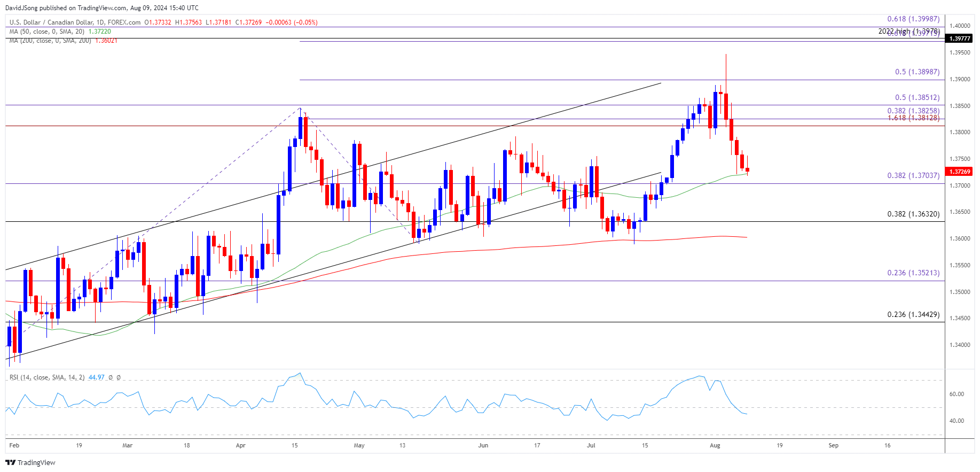Select the MA (200, close, 0, SMA, 200) legend
980x472 pixels.
tap(51, 41)
